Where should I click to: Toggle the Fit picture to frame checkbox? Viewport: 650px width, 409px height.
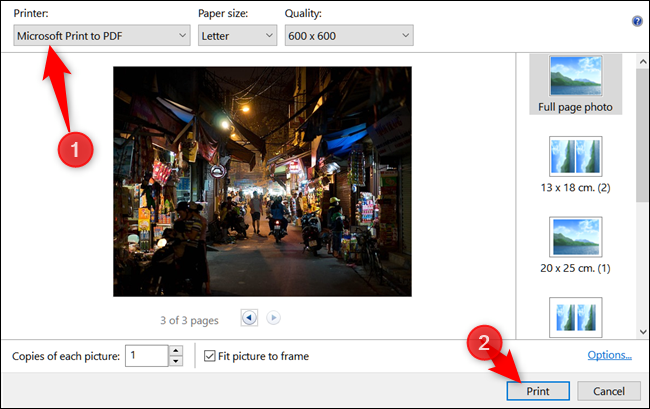point(209,356)
